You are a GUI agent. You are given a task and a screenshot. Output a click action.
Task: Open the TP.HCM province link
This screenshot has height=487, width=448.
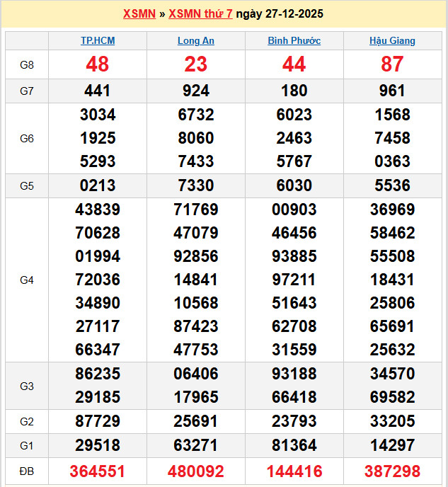[x=98, y=41]
